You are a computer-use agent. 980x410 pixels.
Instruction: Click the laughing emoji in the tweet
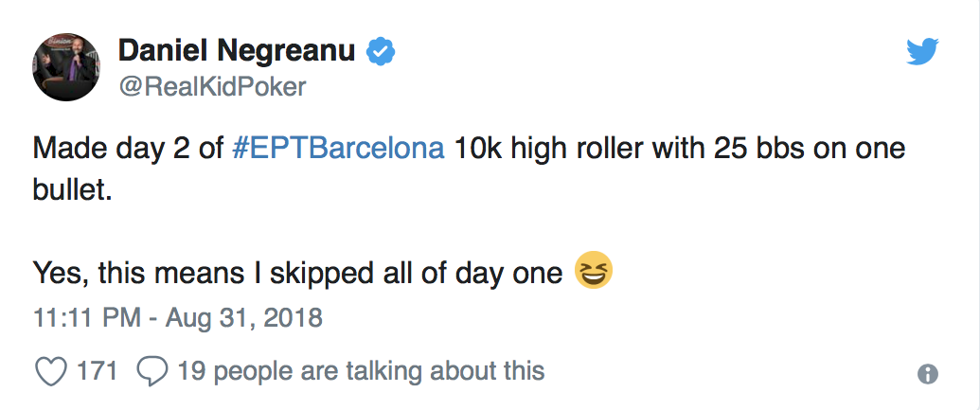pyautogui.click(x=594, y=273)
